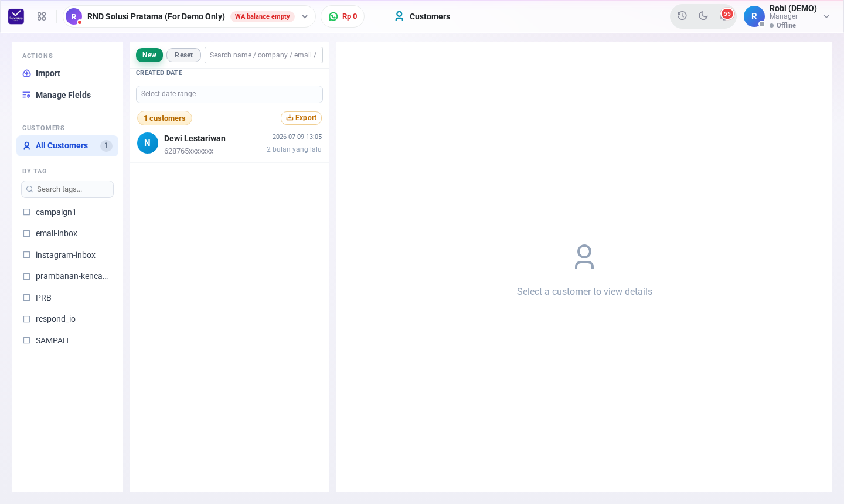This screenshot has width=844, height=504.
Task: Click Dewi Lestariwan's avatar
Action: point(148,143)
